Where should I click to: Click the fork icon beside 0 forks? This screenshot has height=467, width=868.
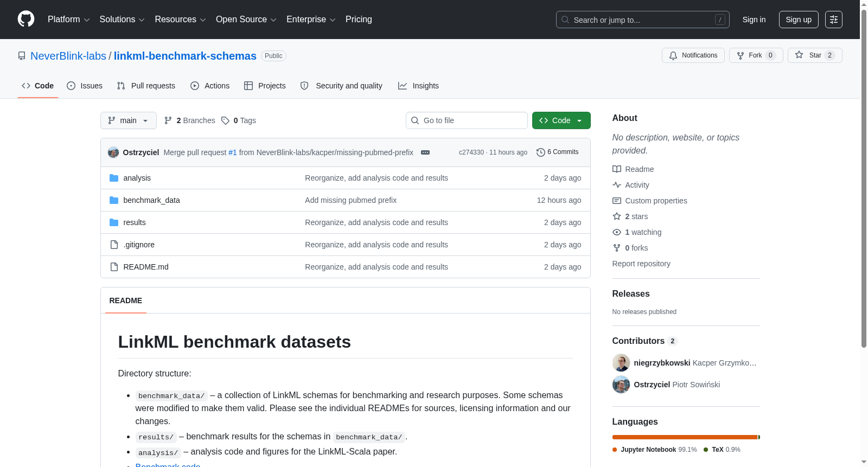617,248
